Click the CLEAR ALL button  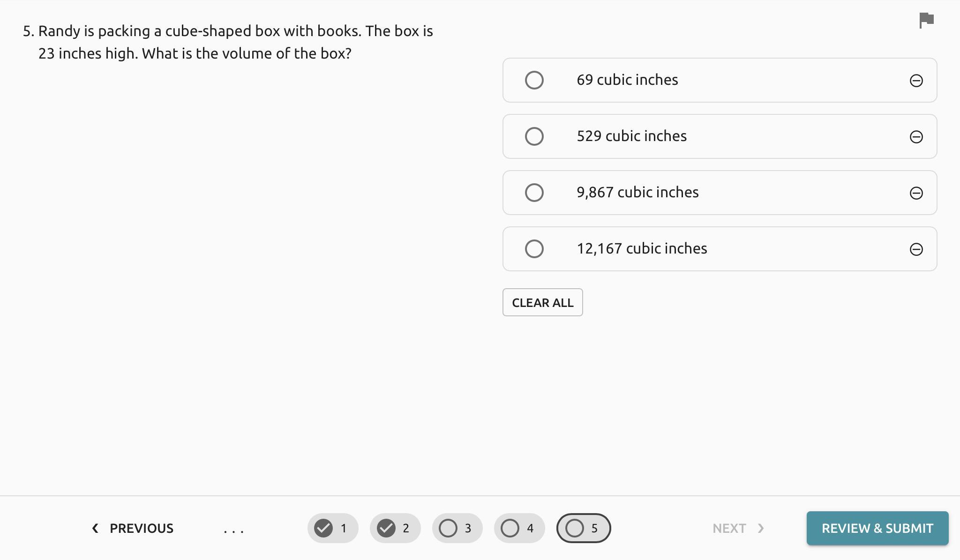pos(543,302)
